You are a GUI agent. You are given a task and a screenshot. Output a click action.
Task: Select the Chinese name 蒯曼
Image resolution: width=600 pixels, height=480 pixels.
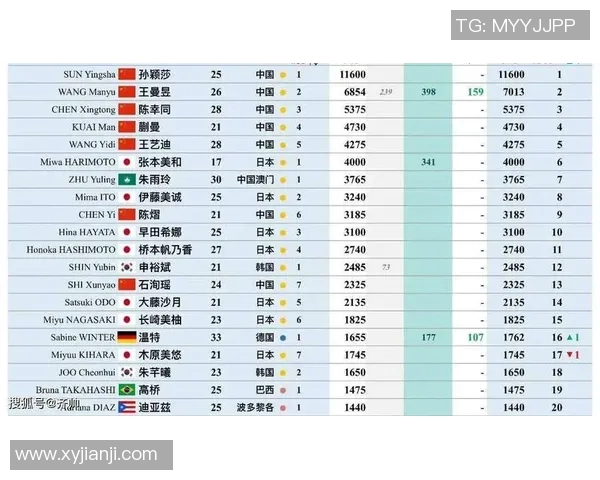149,127
